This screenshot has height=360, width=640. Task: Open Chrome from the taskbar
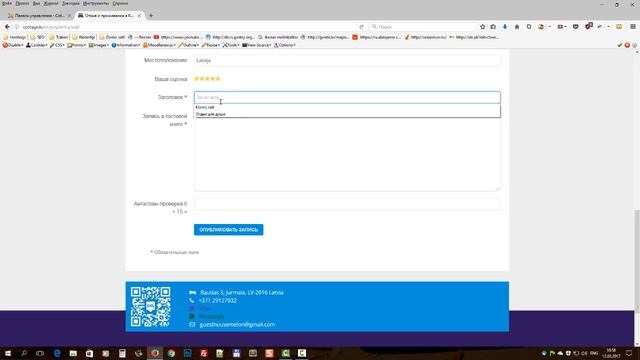point(171,353)
